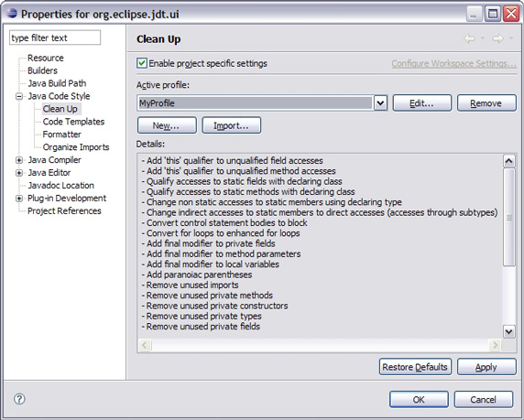Click the forward navigation arrow icon
Image resolution: width=524 pixels, height=420 pixels.
click(498, 38)
